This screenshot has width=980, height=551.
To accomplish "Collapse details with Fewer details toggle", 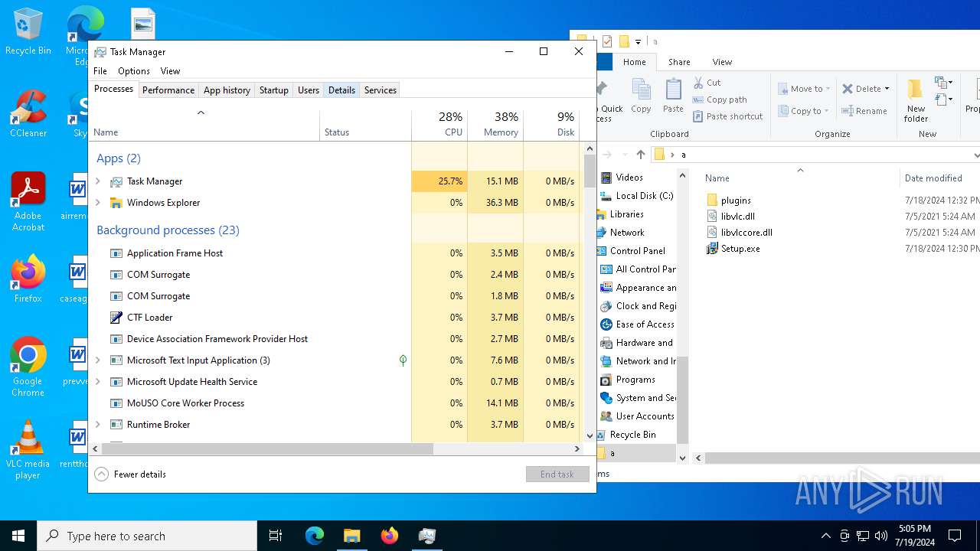I will pyautogui.click(x=130, y=474).
